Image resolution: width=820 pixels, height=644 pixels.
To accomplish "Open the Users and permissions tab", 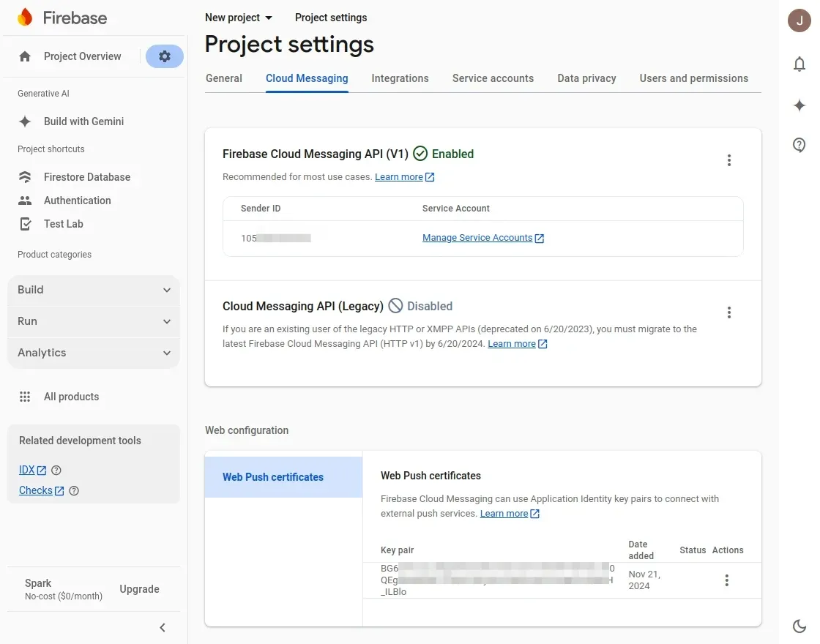I will point(694,78).
